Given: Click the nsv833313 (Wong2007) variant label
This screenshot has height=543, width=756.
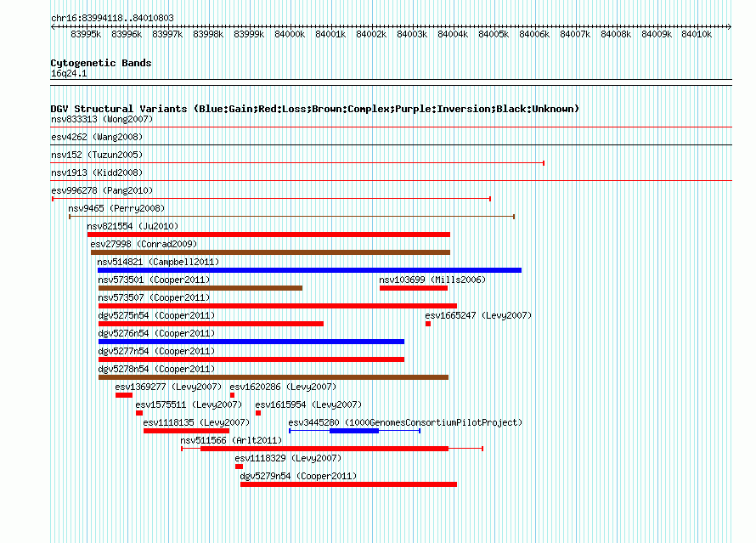Looking at the screenshot, I should (102, 119).
